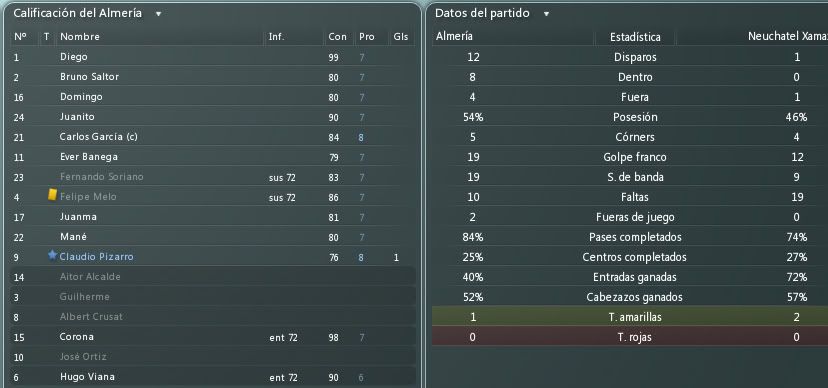The image size is (828, 388).
Task: Click Ever Banega in the lineup
Action: (89, 157)
